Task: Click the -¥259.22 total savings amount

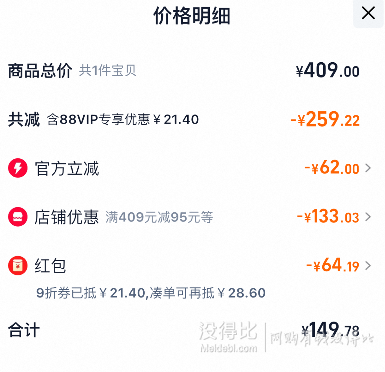Action: tap(325, 119)
